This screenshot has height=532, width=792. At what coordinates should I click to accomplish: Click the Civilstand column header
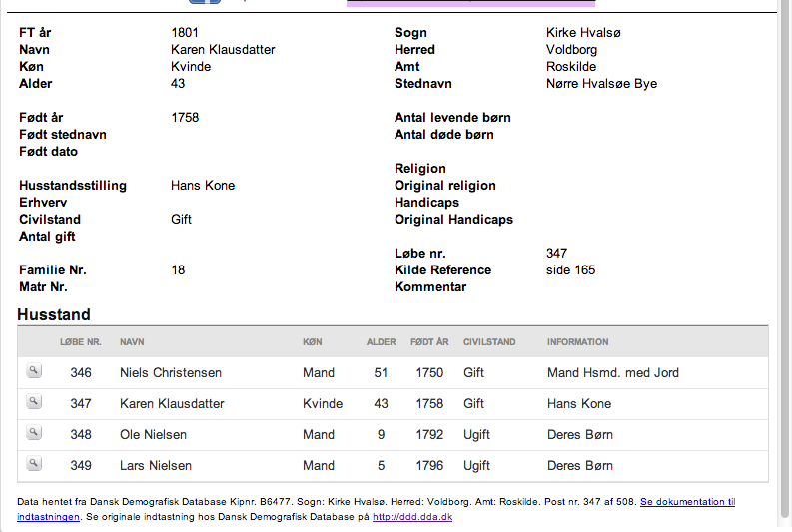pyautogui.click(x=489, y=342)
